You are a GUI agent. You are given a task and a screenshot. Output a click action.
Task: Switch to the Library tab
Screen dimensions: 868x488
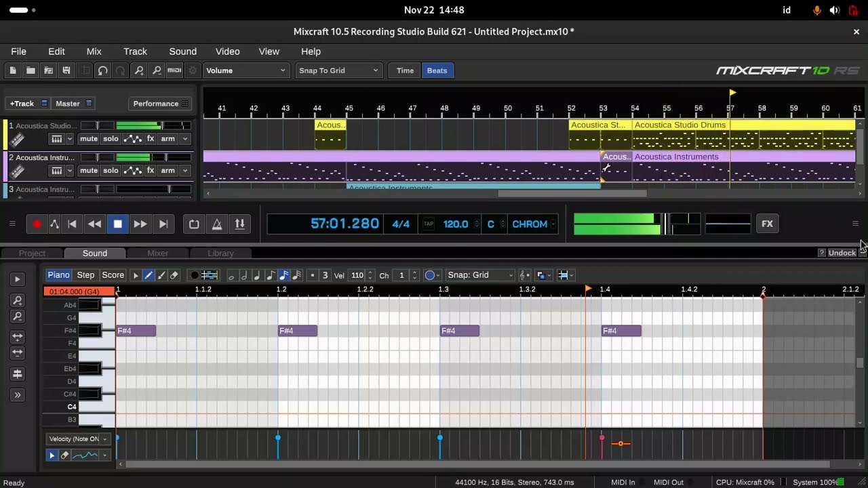click(x=220, y=253)
